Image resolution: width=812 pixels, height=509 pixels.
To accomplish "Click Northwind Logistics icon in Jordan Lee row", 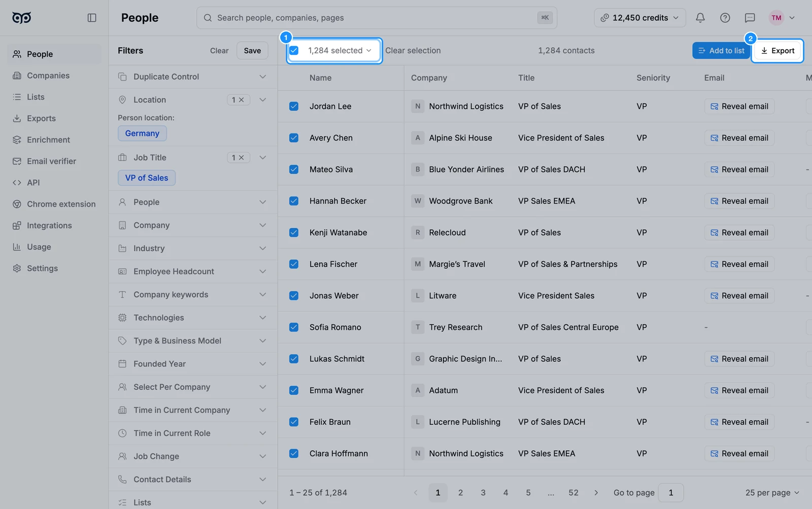I will (x=418, y=106).
